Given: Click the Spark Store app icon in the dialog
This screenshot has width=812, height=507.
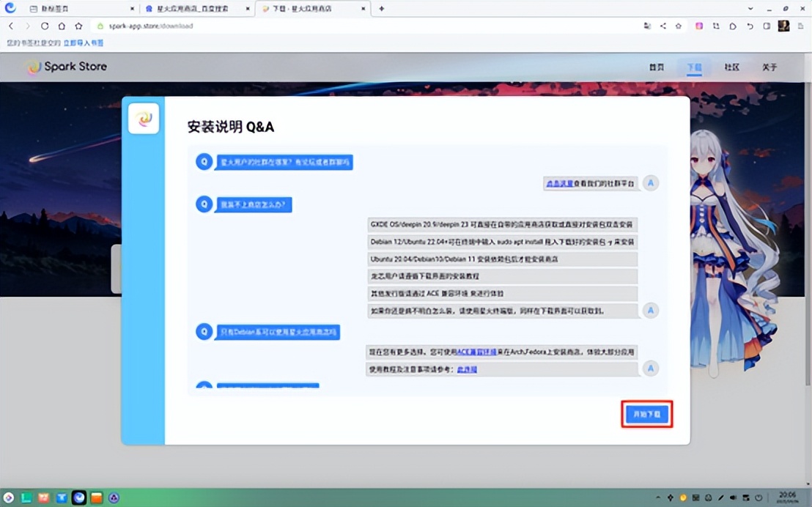Looking at the screenshot, I should coord(144,117).
